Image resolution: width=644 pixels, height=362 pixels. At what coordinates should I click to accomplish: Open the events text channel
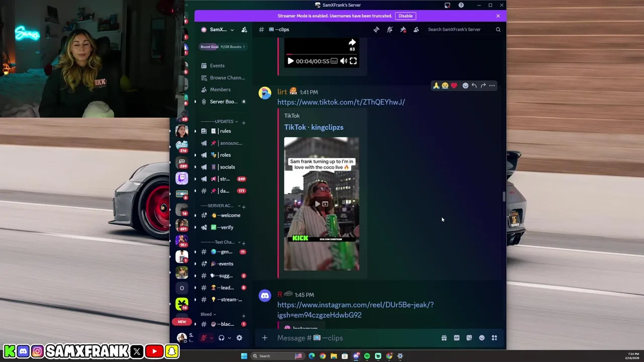224,264
